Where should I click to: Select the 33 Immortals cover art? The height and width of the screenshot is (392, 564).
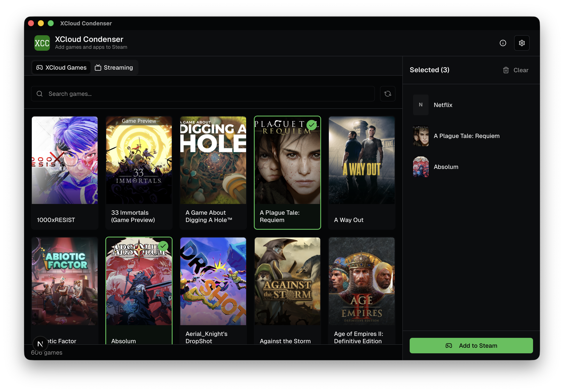(139, 160)
